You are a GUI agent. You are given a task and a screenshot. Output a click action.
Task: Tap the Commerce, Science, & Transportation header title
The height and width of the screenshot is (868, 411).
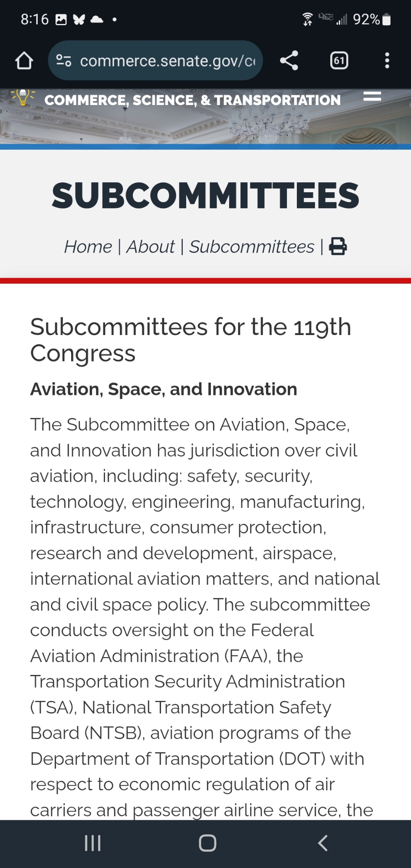click(192, 100)
